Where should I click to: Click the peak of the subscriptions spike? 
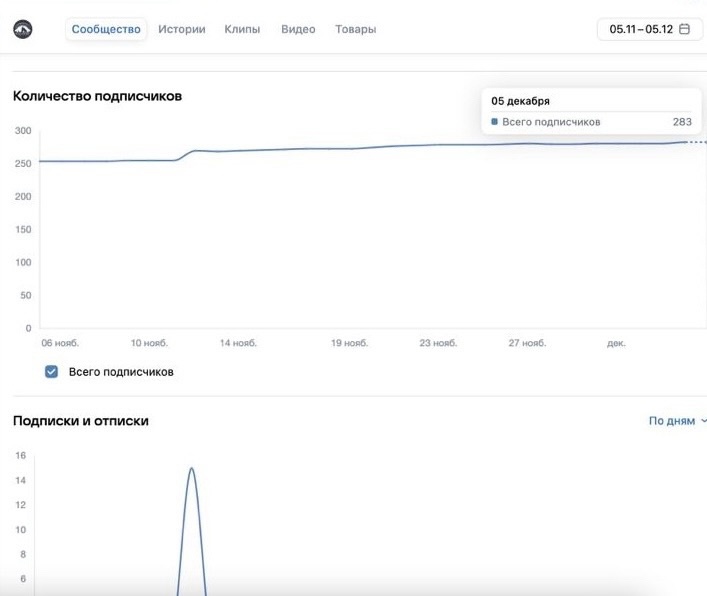click(192, 468)
